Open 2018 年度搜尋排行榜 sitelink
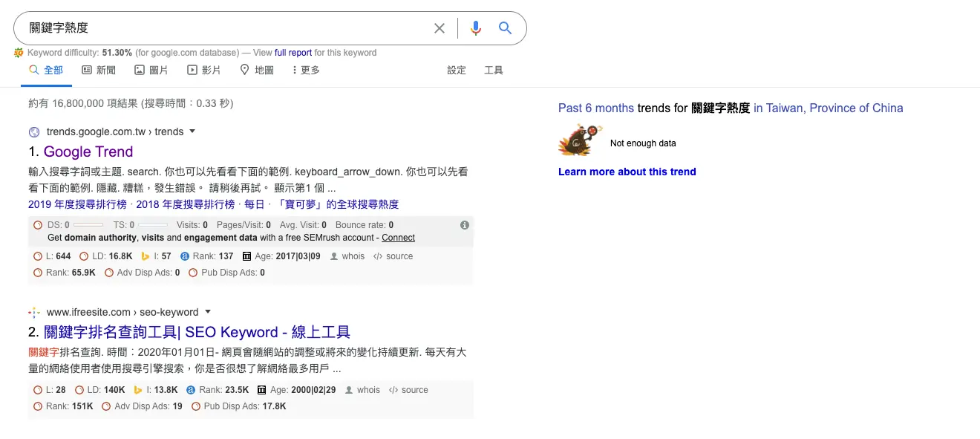The image size is (980, 439). coord(186,204)
